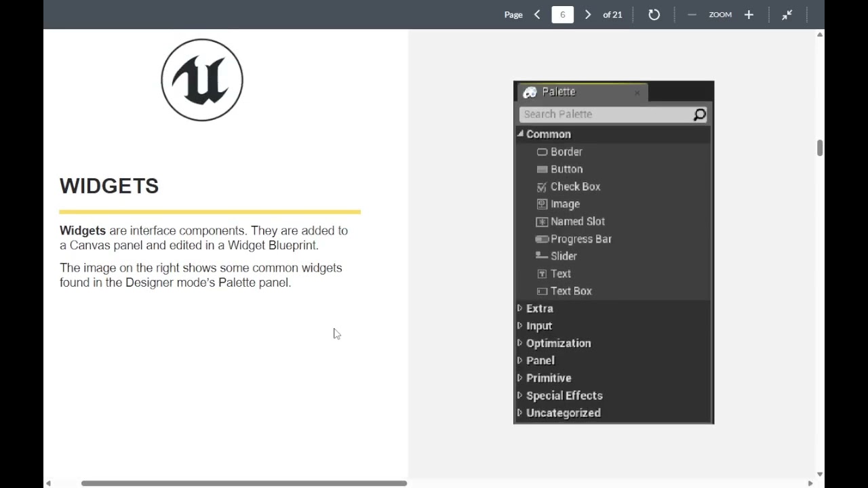Click the horizontal scrollbar thumb
Viewport: 868px width, 488px height.
pos(244,483)
